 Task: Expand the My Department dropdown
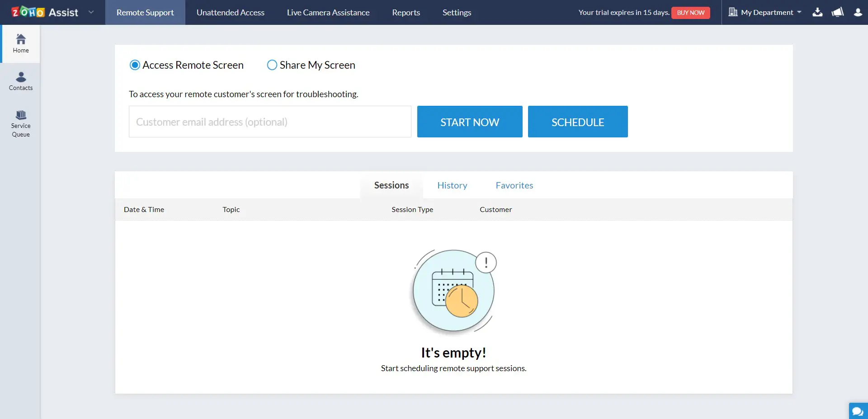point(765,12)
